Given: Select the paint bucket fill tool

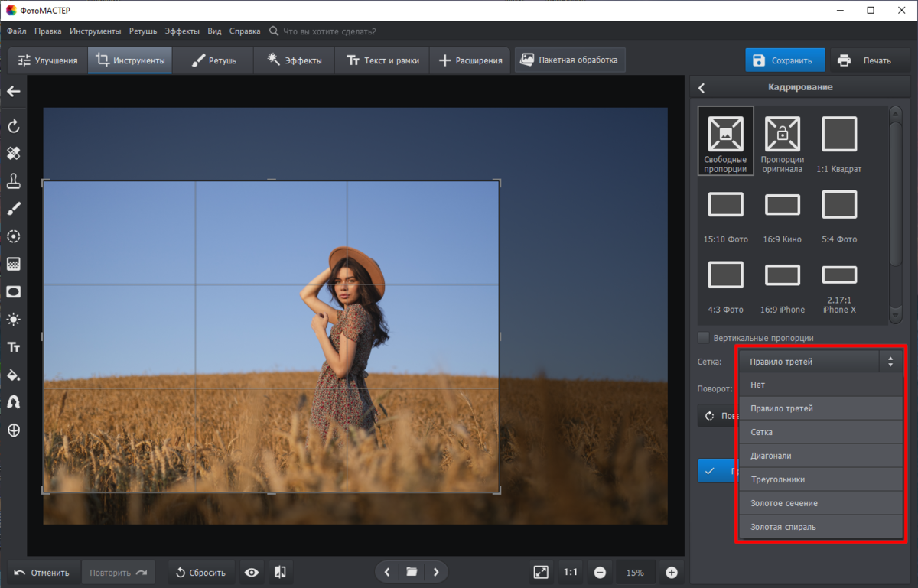Looking at the screenshot, I should pyautogui.click(x=13, y=375).
